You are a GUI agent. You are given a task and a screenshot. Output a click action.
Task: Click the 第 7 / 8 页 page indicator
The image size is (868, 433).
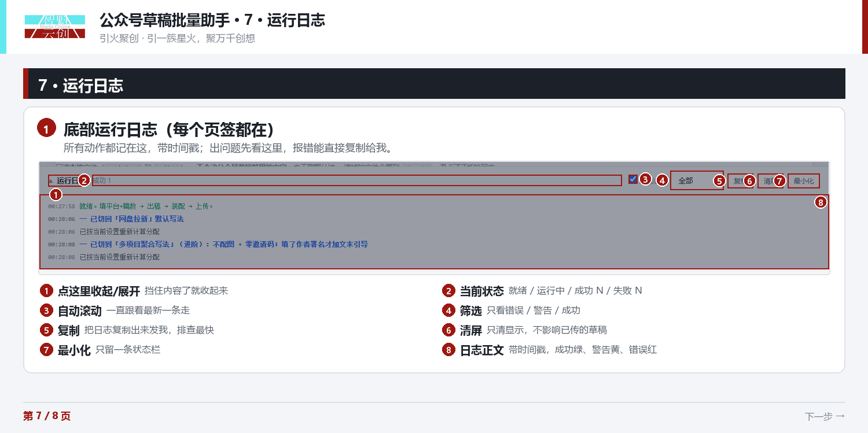click(47, 416)
